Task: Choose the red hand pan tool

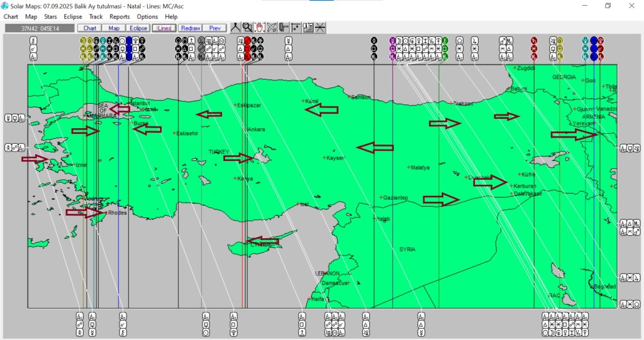Action: click(259, 28)
